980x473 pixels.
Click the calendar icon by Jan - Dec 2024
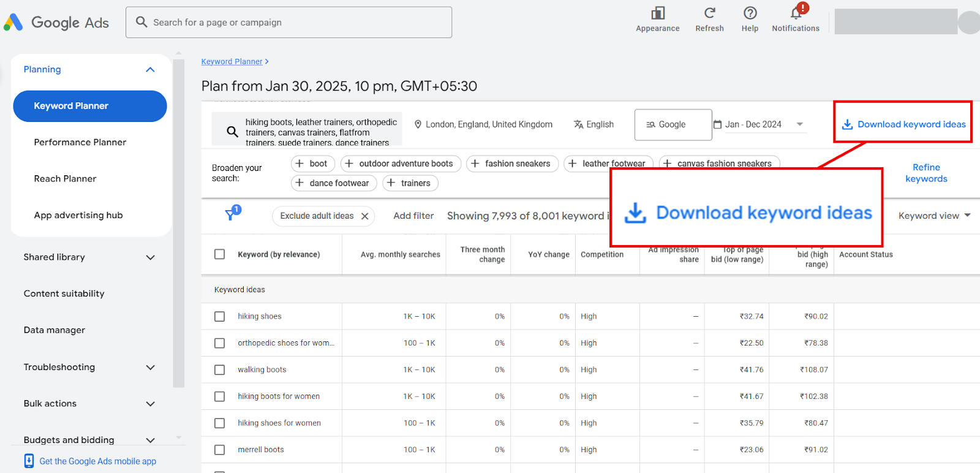(717, 124)
